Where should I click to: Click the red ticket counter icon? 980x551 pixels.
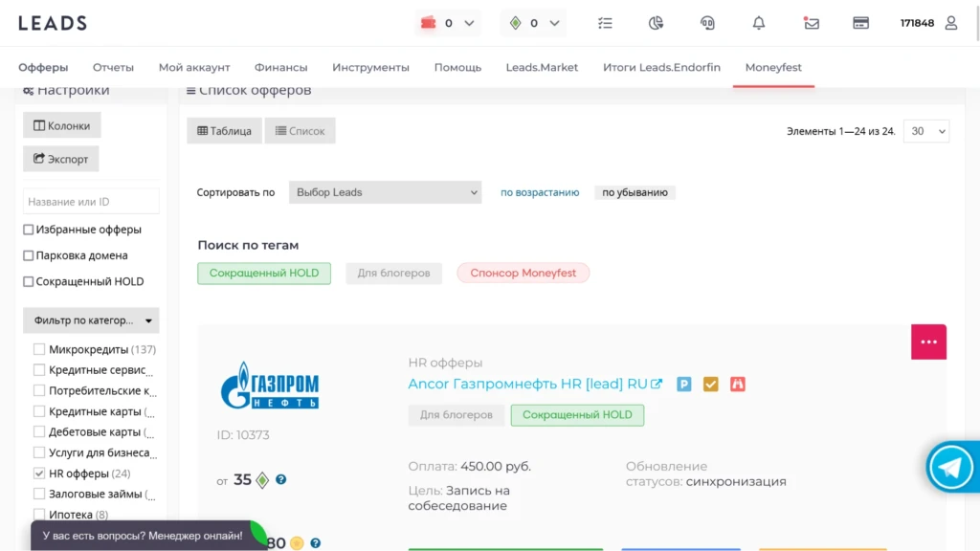tap(428, 23)
